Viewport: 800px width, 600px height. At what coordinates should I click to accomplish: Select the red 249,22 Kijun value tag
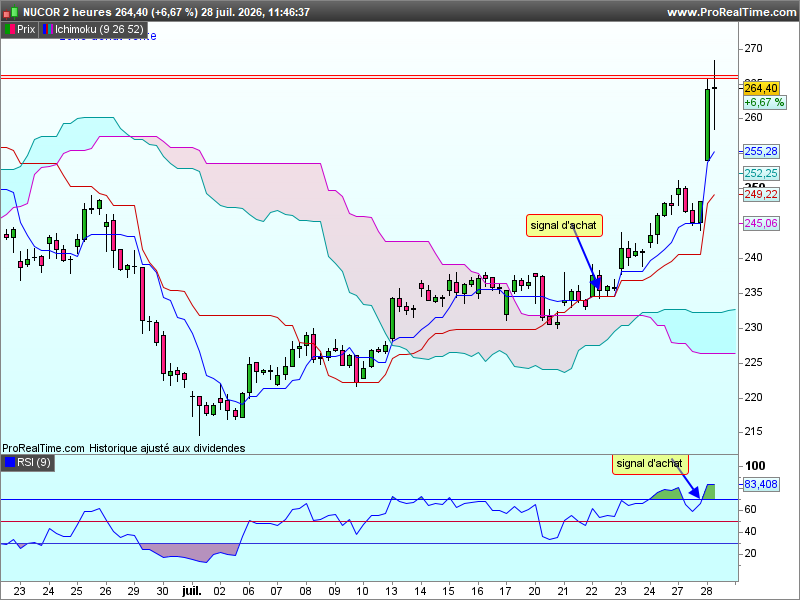[x=761, y=194]
